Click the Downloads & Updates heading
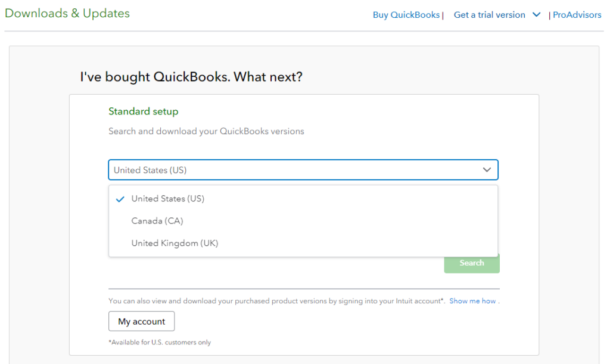This screenshot has width=610, height=364. pyautogui.click(x=67, y=13)
